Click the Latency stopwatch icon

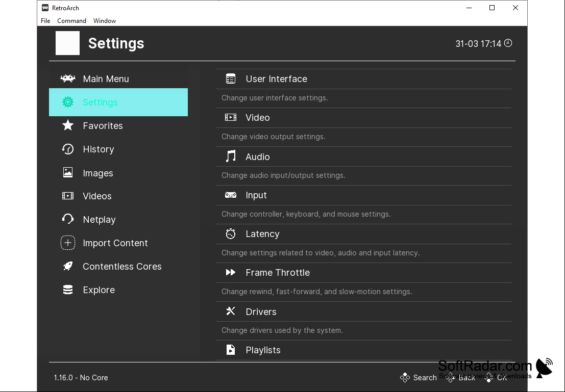tap(231, 233)
